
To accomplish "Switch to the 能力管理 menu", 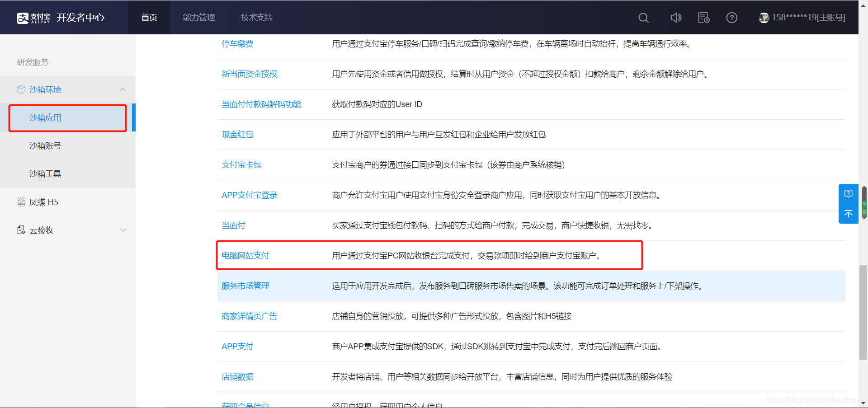I will tap(198, 17).
